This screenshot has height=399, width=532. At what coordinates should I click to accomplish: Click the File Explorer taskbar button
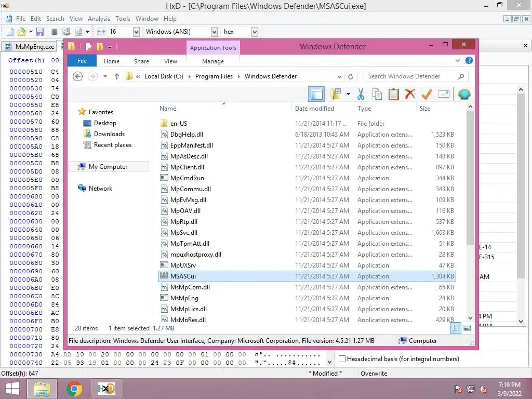pos(42,389)
